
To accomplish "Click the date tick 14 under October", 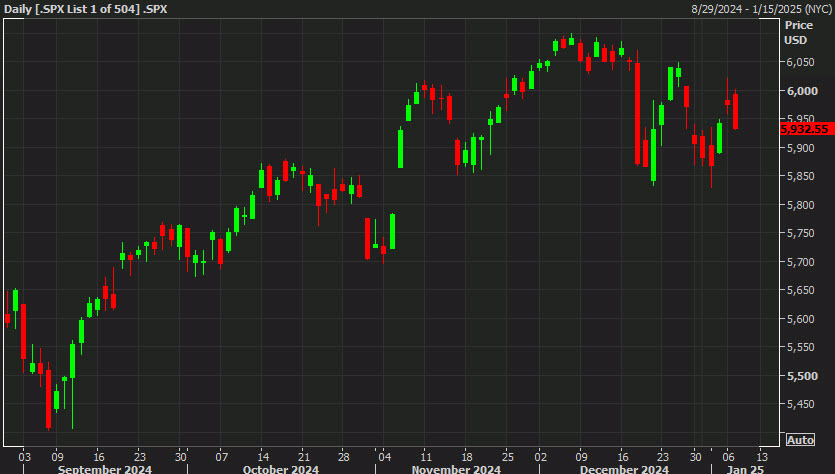I will tap(263, 457).
